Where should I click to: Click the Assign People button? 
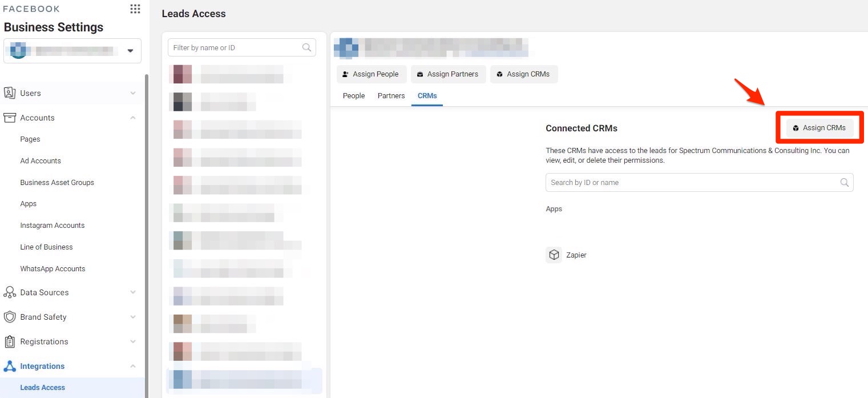[x=370, y=74]
